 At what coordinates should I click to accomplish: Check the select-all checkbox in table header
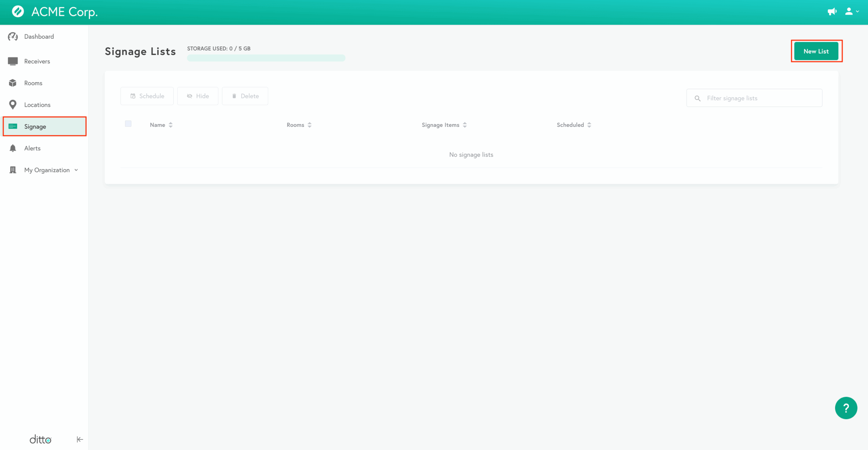point(128,124)
